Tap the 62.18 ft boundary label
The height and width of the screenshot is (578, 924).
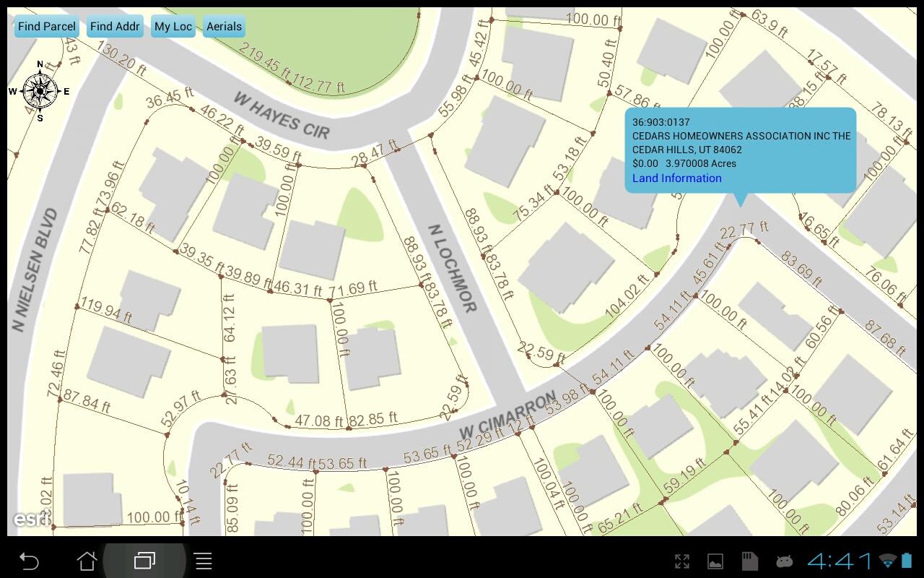(133, 219)
